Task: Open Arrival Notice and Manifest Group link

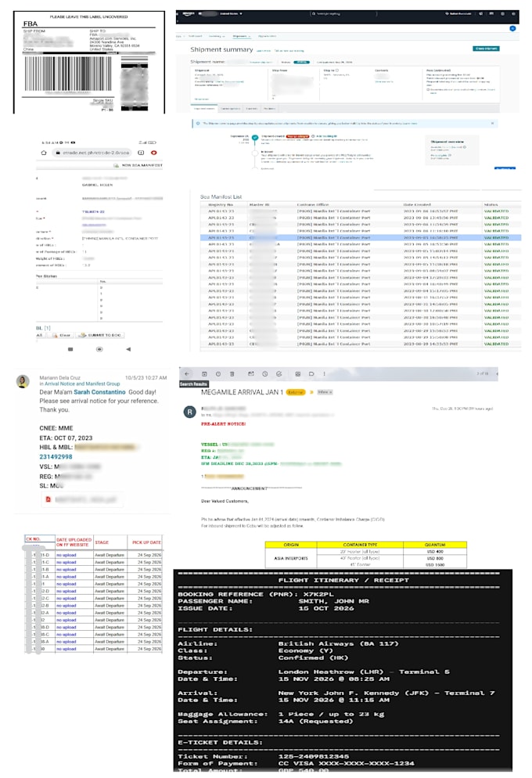Action: pyautogui.click(x=82, y=384)
